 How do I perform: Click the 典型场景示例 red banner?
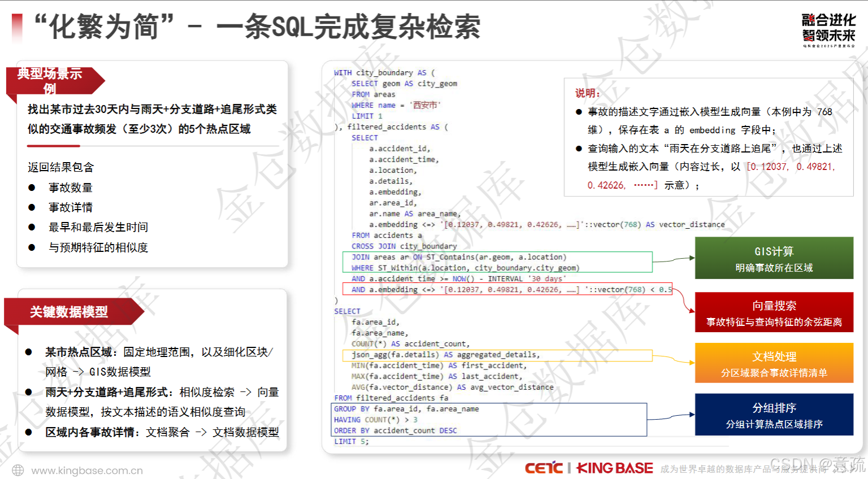[x=54, y=81]
